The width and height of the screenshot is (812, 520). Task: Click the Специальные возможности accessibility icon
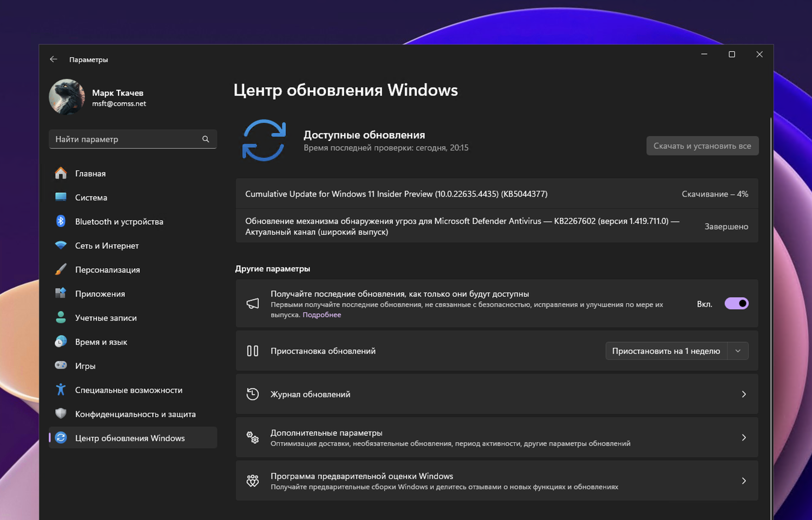(x=61, y=389)
